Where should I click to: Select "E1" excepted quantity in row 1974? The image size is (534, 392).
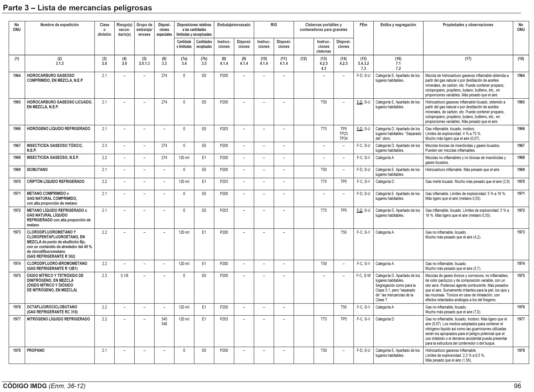point(204,263)
